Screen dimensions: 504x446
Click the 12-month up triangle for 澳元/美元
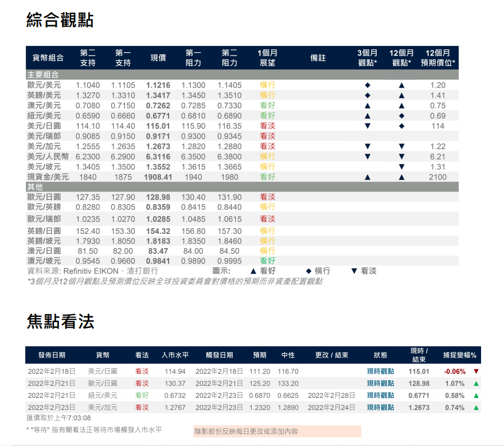[x=401, y=105]
